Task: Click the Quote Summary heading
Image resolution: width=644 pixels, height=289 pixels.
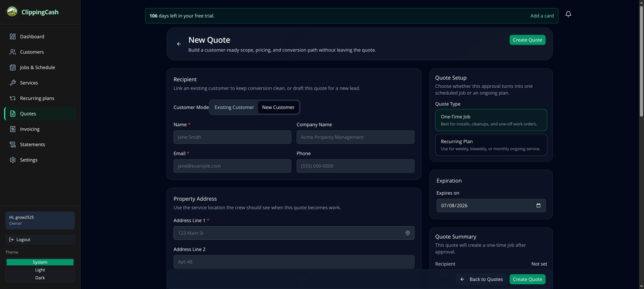Action: [x=455, y=237]
